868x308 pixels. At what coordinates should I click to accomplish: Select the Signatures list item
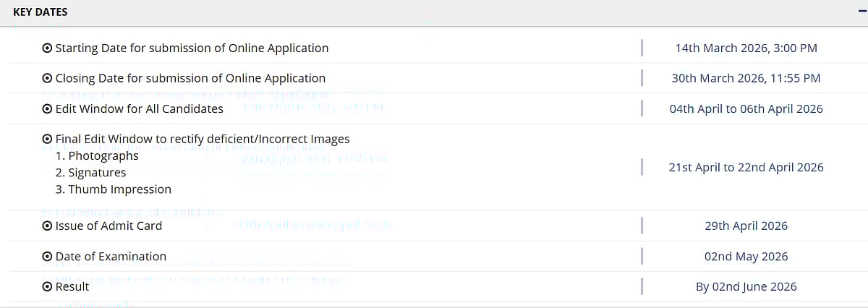coord(97,173)
